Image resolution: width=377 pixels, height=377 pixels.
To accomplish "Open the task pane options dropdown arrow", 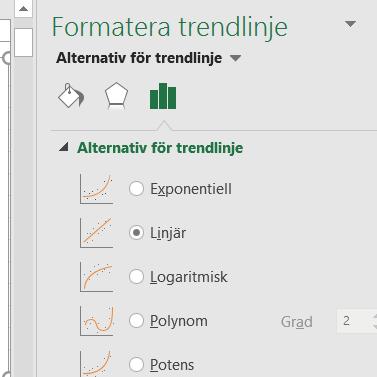I will pos(350,24).
